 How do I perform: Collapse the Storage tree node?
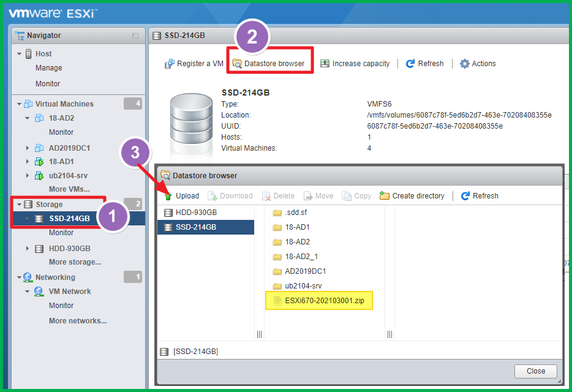click(20, 205)
